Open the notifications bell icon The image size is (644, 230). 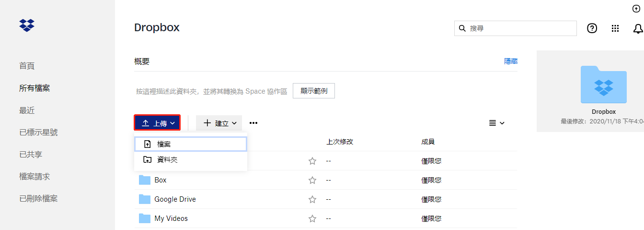click(638, 29)
